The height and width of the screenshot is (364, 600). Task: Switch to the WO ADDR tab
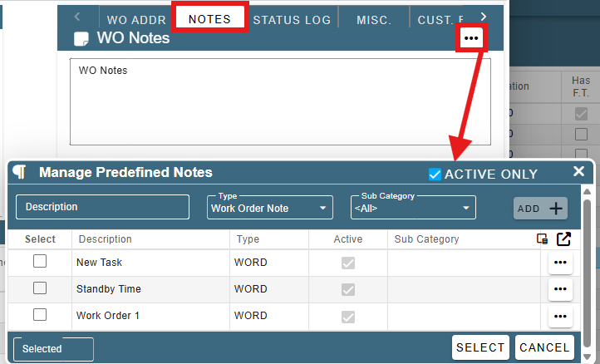click(x=136, y=19)
